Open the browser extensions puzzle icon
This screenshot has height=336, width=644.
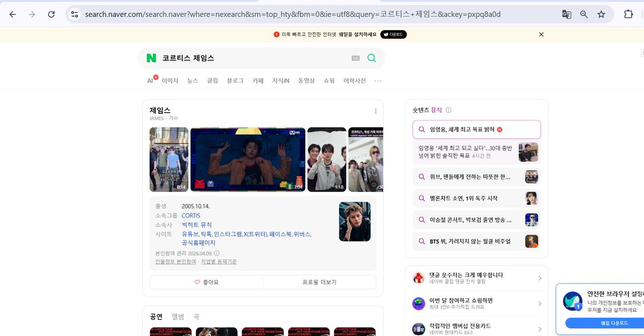tap(628, 14)
